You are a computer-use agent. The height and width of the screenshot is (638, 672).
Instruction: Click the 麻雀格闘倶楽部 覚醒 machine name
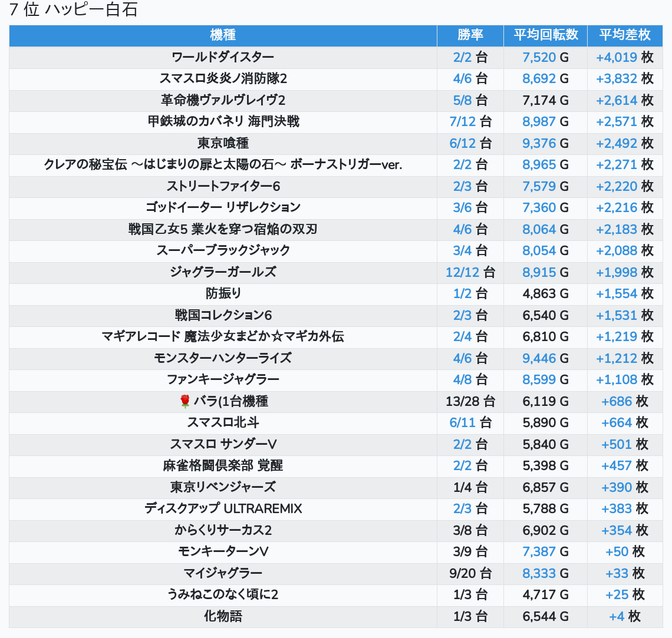click(x=223, y=465)
